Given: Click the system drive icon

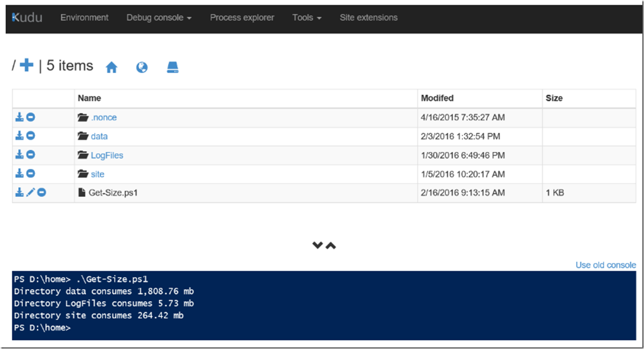Looking at the screenshot, I should point(173,67).
